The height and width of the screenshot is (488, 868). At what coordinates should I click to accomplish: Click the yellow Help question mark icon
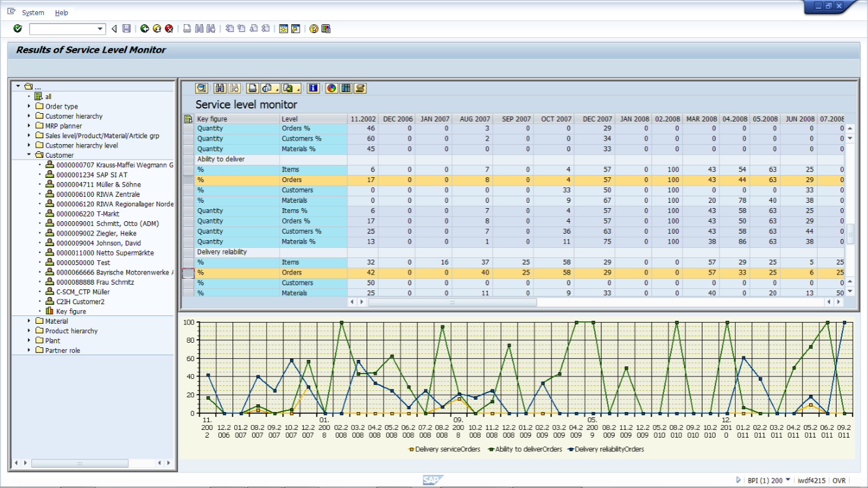(x=314, y=28)
